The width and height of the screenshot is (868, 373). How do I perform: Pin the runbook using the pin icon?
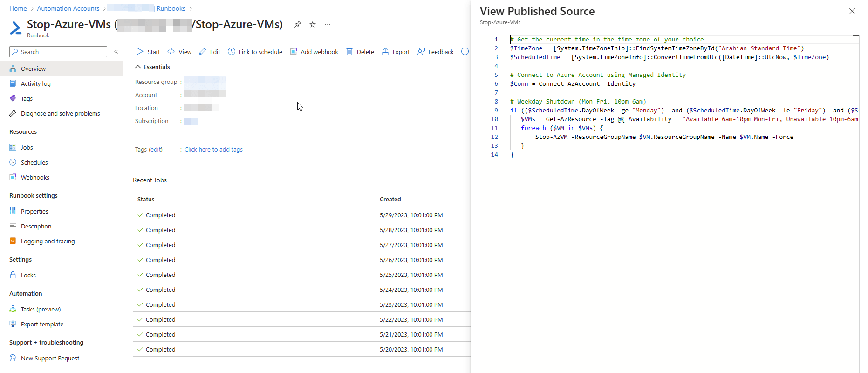(297, 25)
